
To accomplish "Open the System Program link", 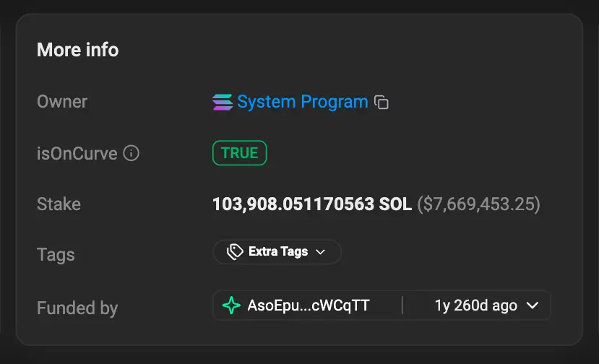I will pyautogui.click(x=303, y=102).
